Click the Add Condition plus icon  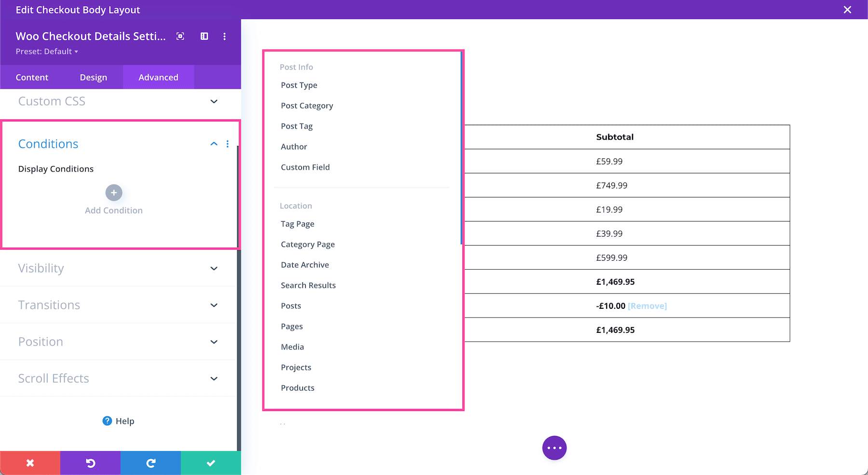point(113,192)
